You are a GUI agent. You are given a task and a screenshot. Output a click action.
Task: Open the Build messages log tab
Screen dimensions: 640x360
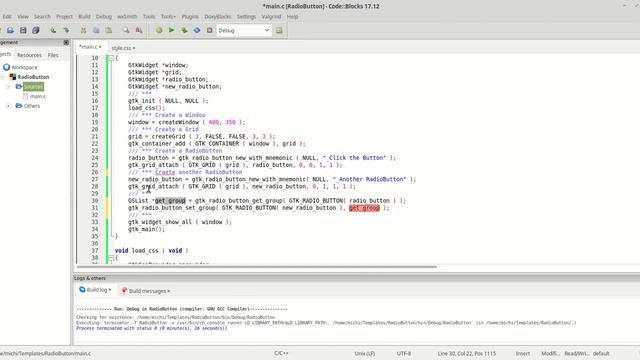pyautogui.click(x=146, y=291)
